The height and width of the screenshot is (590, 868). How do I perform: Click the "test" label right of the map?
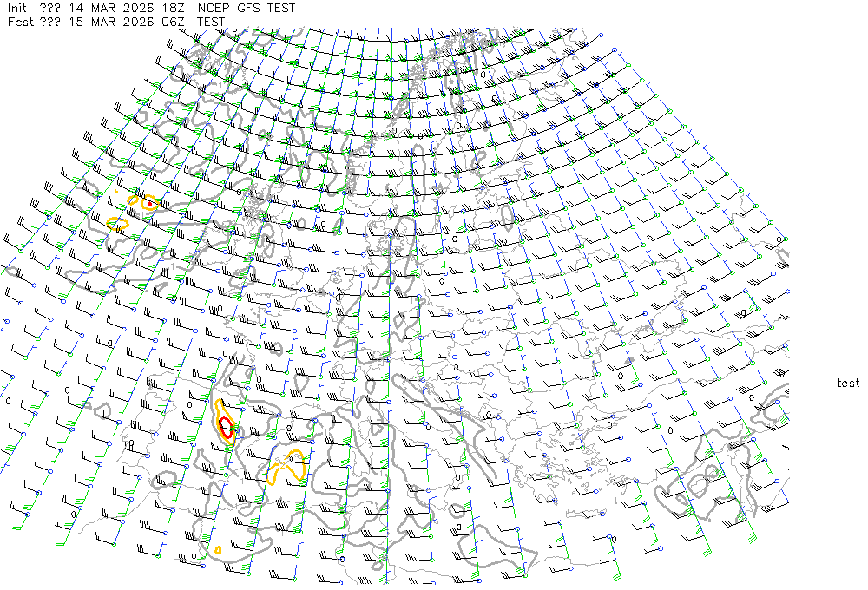pyautogui.click(x=848, y=383)
